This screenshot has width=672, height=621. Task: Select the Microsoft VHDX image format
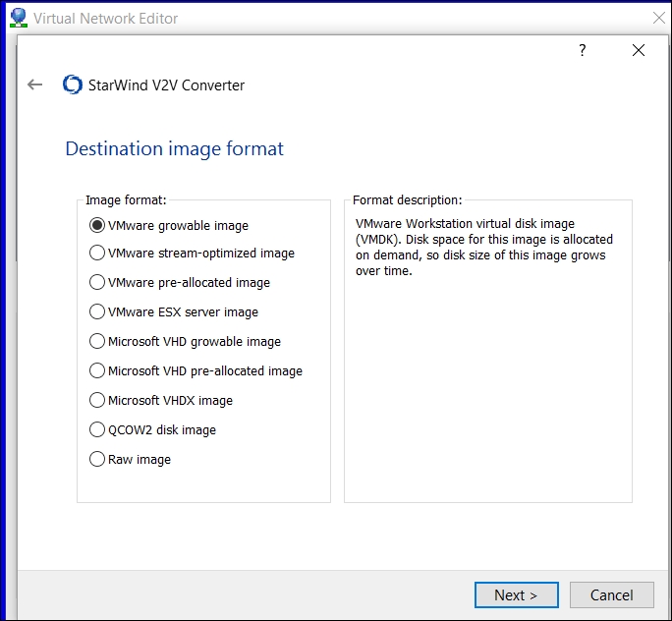point(97,401)
